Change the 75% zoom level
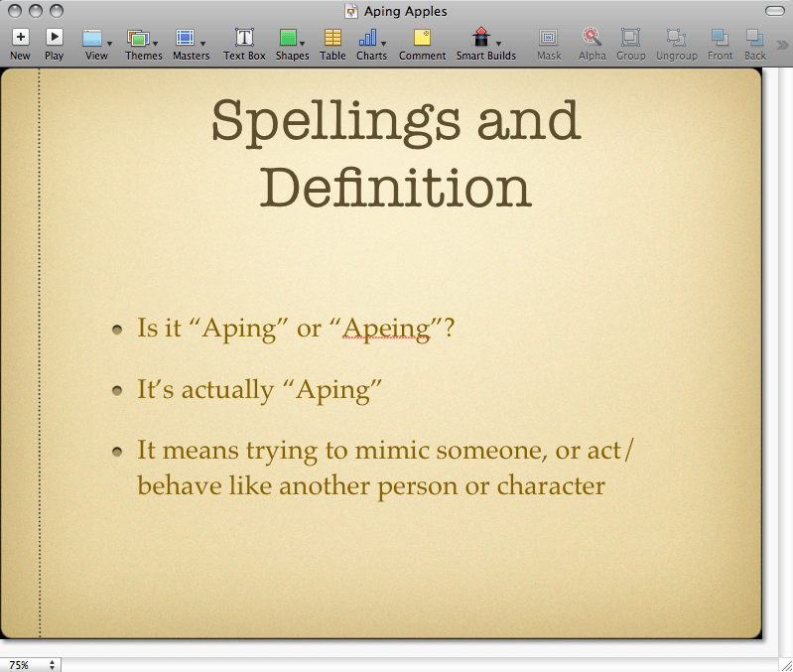This screenshot has height=672, width=793. tap(30, 664)
